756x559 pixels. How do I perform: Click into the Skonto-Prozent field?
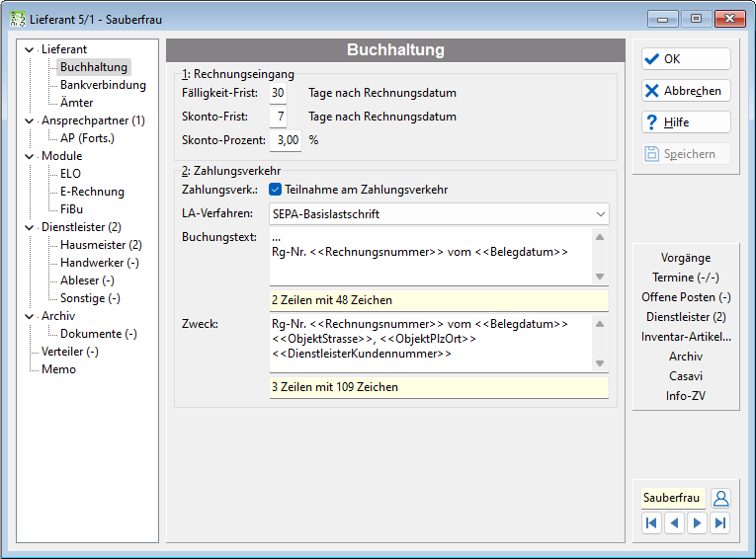286,140
